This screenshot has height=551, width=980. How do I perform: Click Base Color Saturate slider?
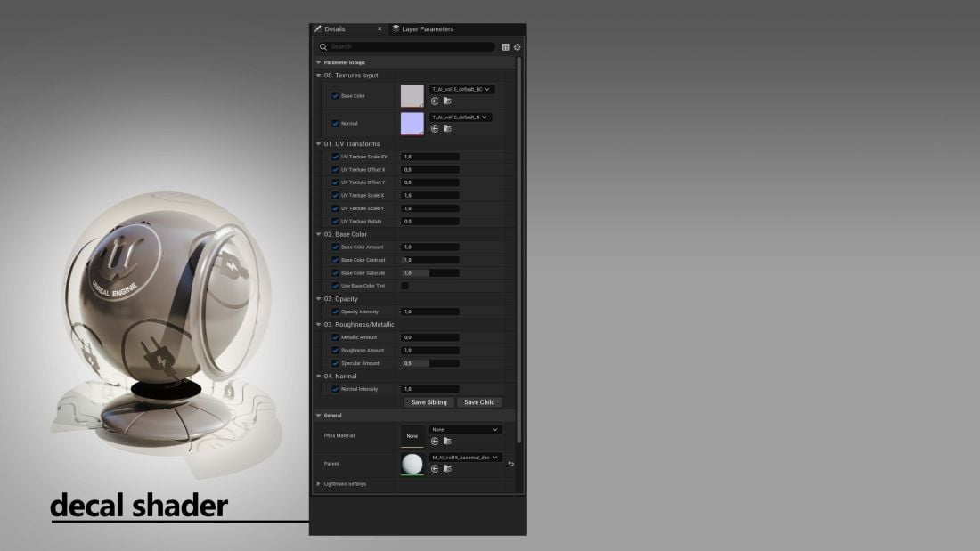430,273
